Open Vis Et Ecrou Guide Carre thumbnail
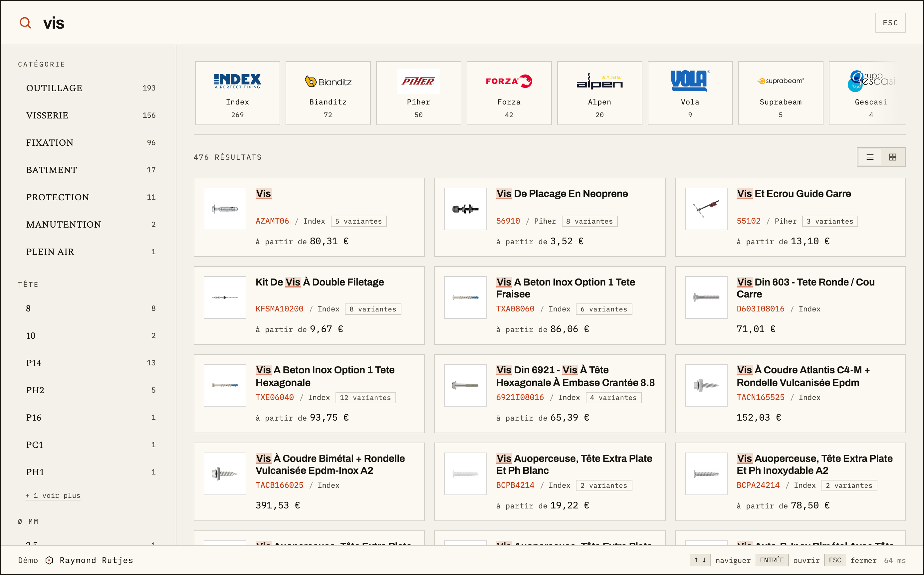This screenshot has height=575, width=924. pyautogui.click(x=706, y=209)
